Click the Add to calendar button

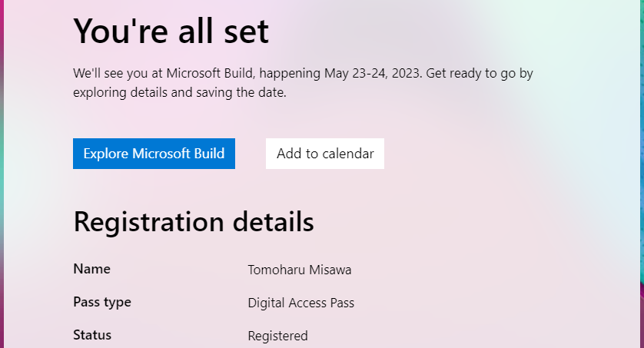(325, 154)
